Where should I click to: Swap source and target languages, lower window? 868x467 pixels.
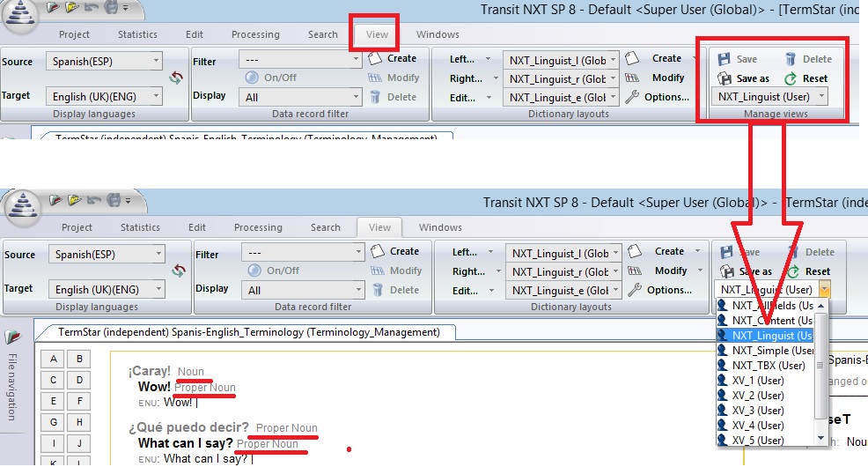click(x=178, y=271)
